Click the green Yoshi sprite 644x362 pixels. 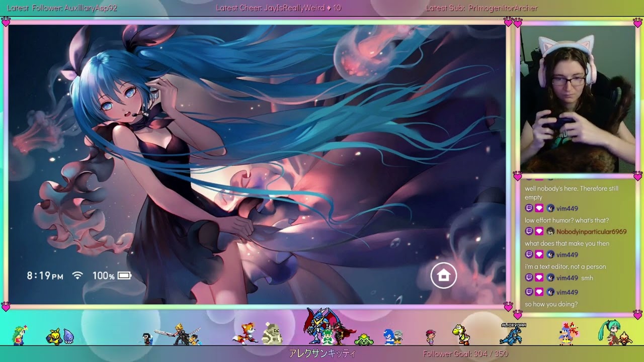[x=460, y=335]
